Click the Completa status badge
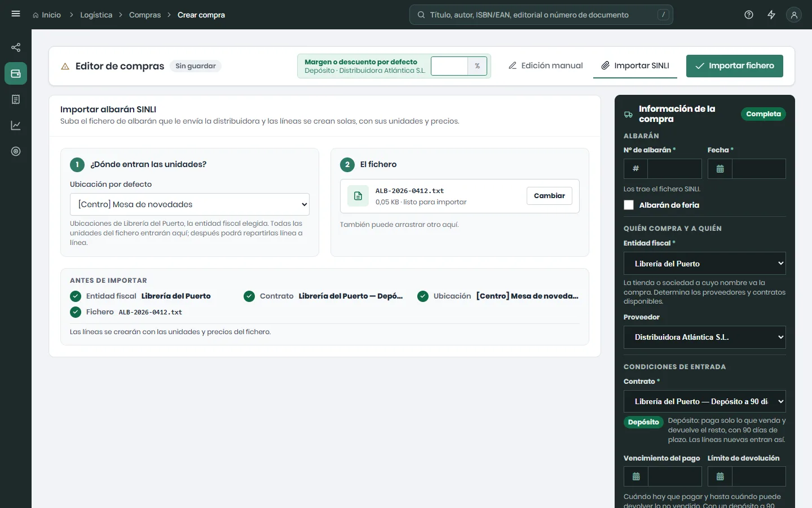 (764, 114)
